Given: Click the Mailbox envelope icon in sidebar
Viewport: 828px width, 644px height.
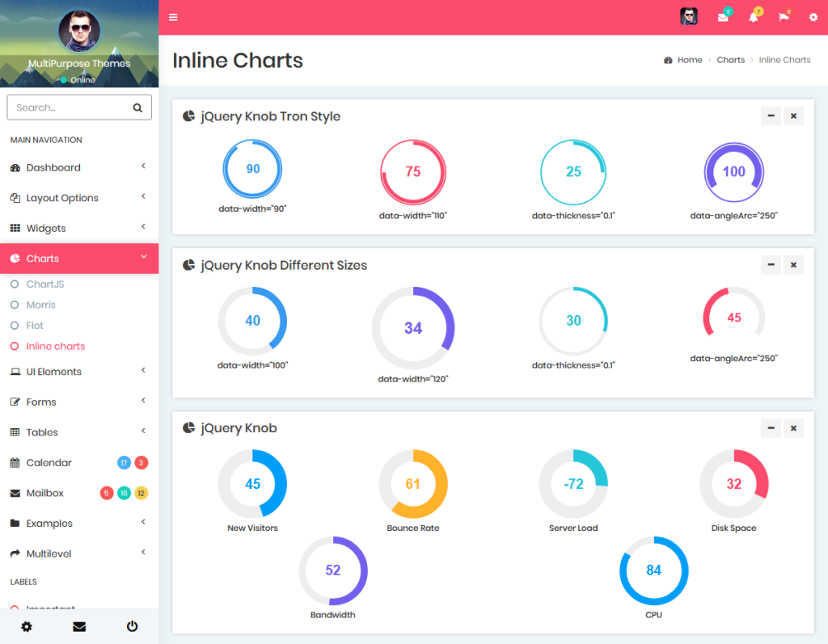Looking at the screenshot, I should point(15,494).
